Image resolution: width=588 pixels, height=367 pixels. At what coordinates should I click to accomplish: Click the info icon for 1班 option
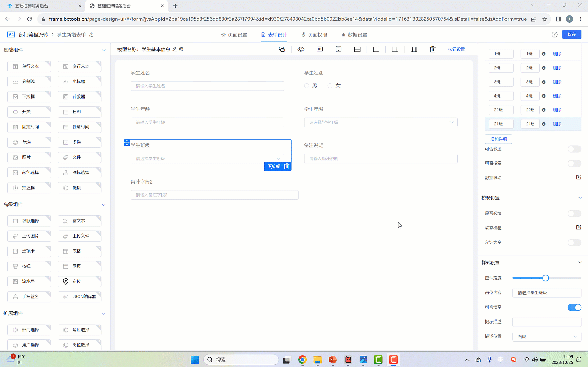point(544,54)
